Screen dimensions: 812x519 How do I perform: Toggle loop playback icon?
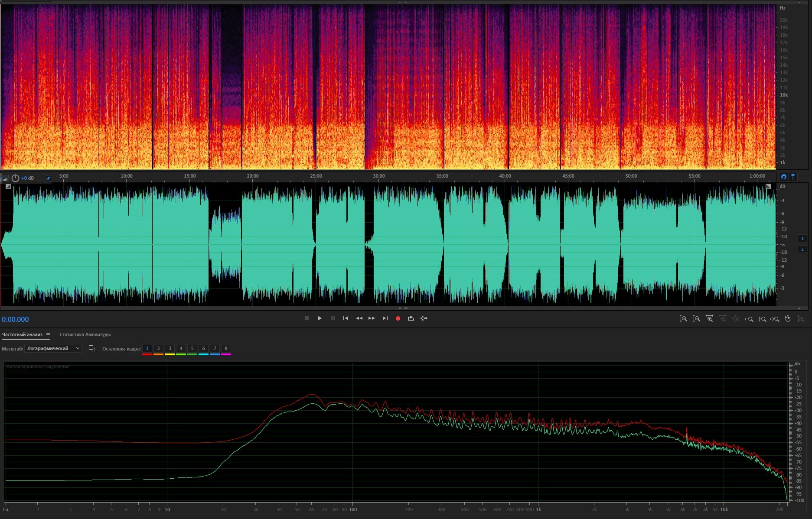tap(411, 318)
